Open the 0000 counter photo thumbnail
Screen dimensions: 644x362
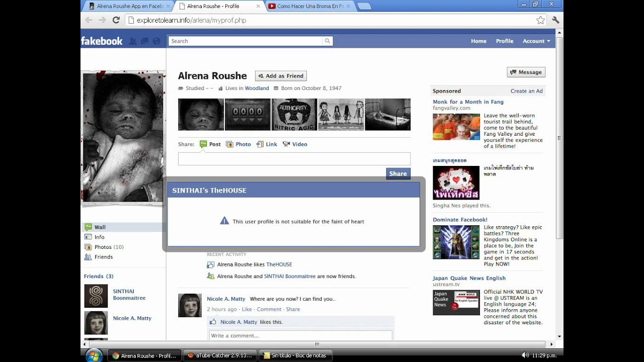(x=248, y=114)
